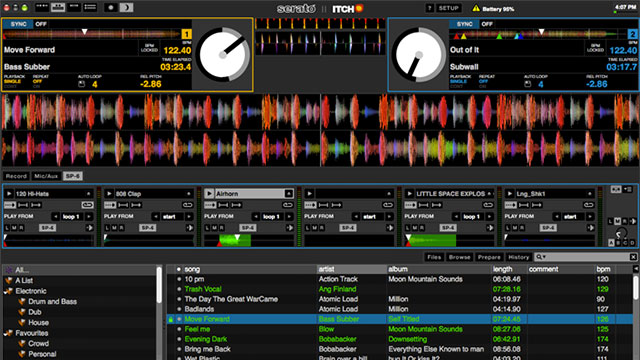Open the Record panel tab

click(x=16, y=176)
